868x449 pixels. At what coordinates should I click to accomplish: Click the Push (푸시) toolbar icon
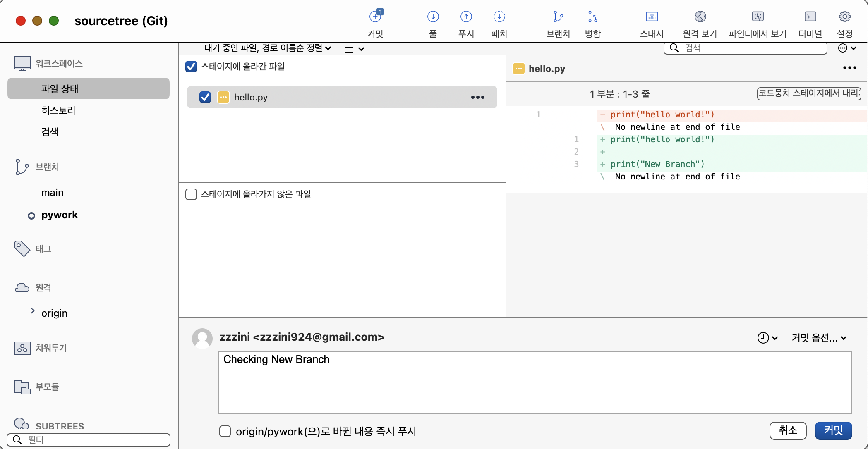coord(466,17)
